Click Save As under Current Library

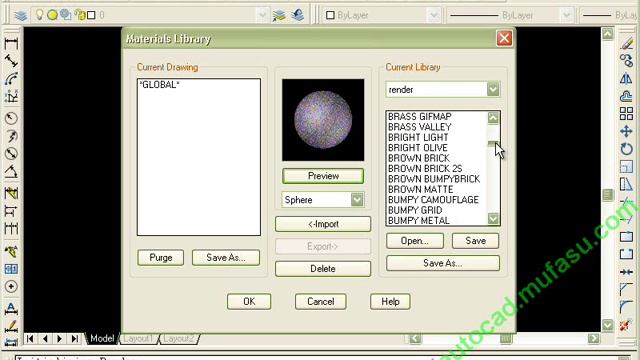pyautogui.click(x=443, y=263)
